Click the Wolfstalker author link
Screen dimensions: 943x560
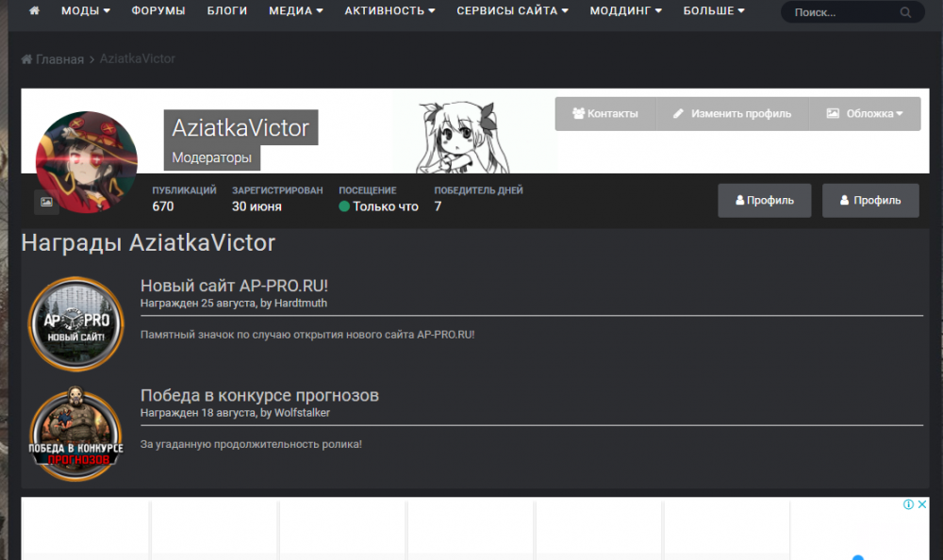coord(306,412)
